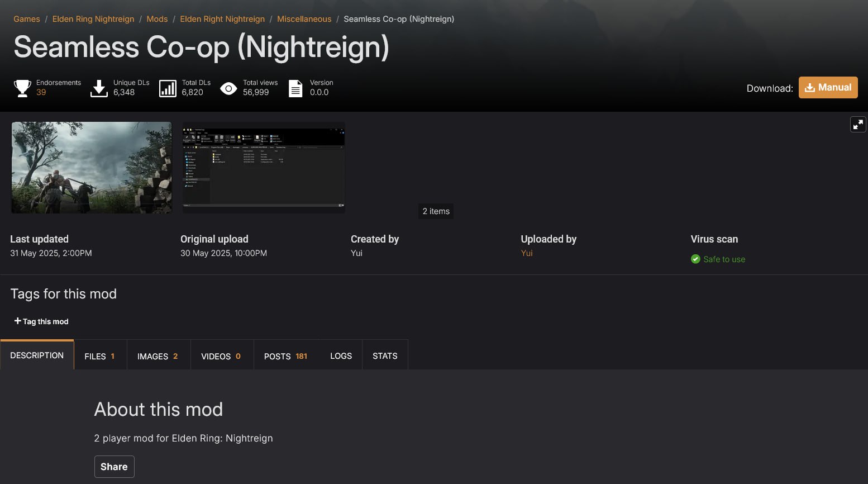Open the Logs tab
This screenshot has width=868, height=484.
(x=341, y=355)
